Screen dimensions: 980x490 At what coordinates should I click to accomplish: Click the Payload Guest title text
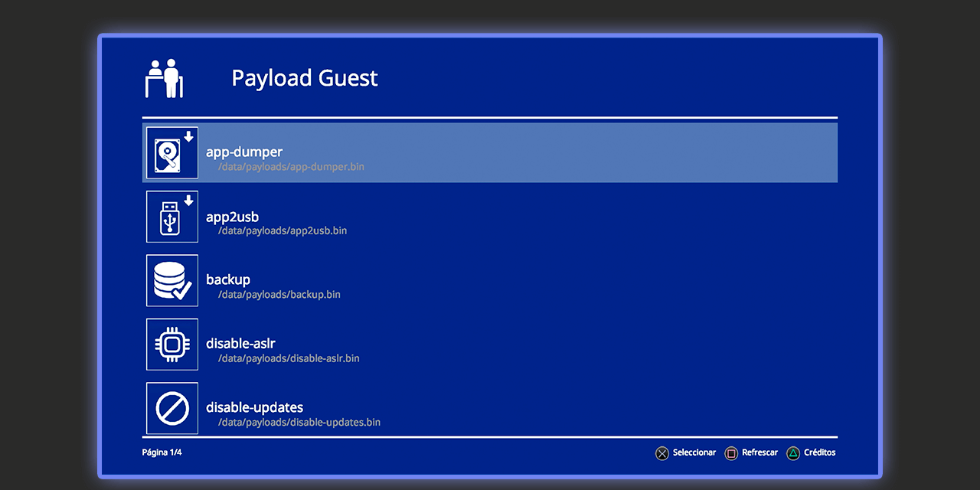click(x=305, y=78)
